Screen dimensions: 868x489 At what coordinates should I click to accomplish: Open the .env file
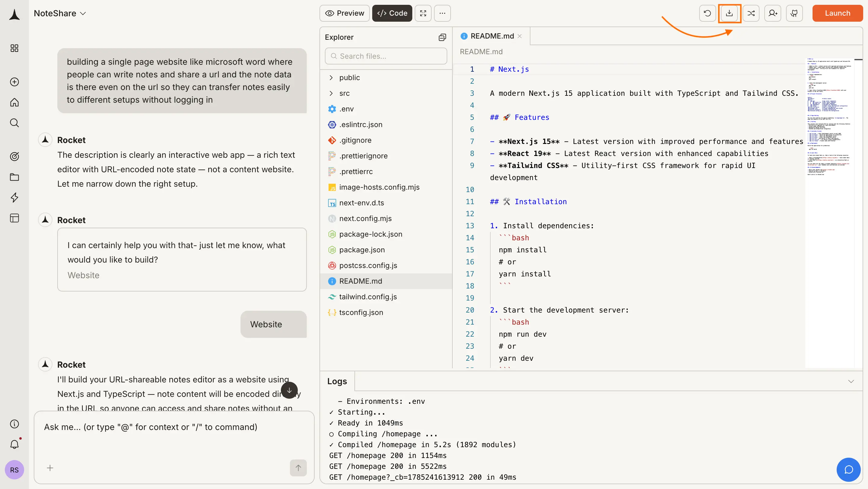[x=386, y=109]
